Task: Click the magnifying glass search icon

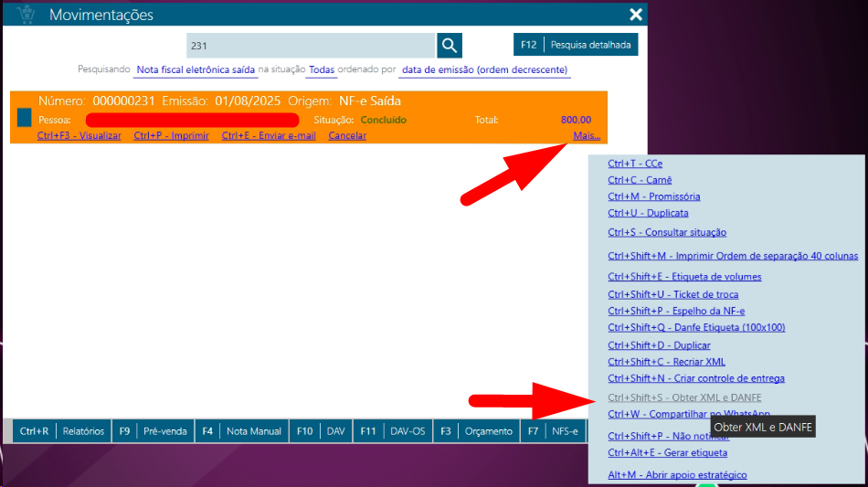Action: pos(449,46)
